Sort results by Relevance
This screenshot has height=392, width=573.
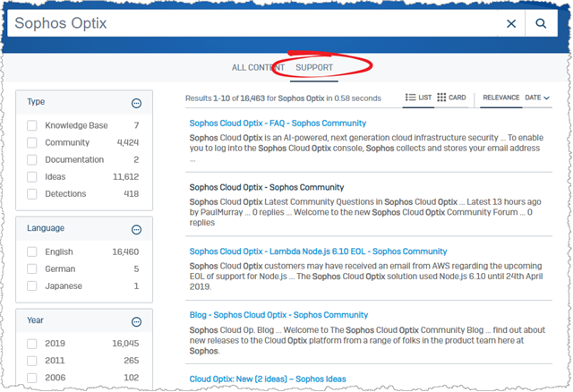click(x=501, y=98)
